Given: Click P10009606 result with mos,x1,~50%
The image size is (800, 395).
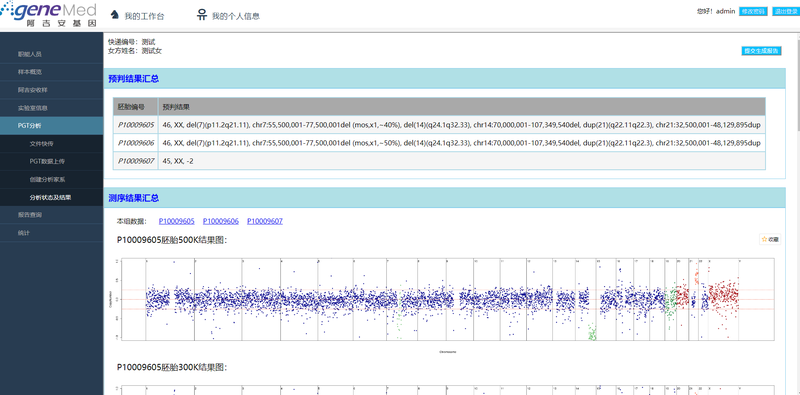Looking at the screenshot, I should [462, 143].
